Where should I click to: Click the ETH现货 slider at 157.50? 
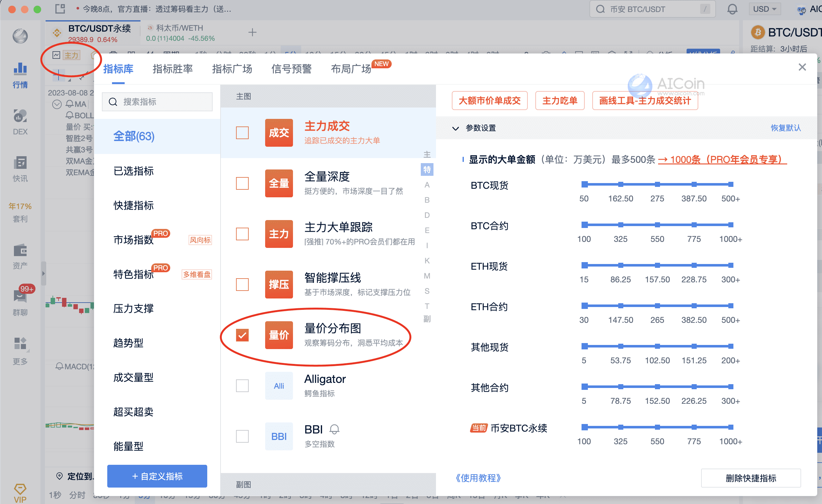point(657,265)
